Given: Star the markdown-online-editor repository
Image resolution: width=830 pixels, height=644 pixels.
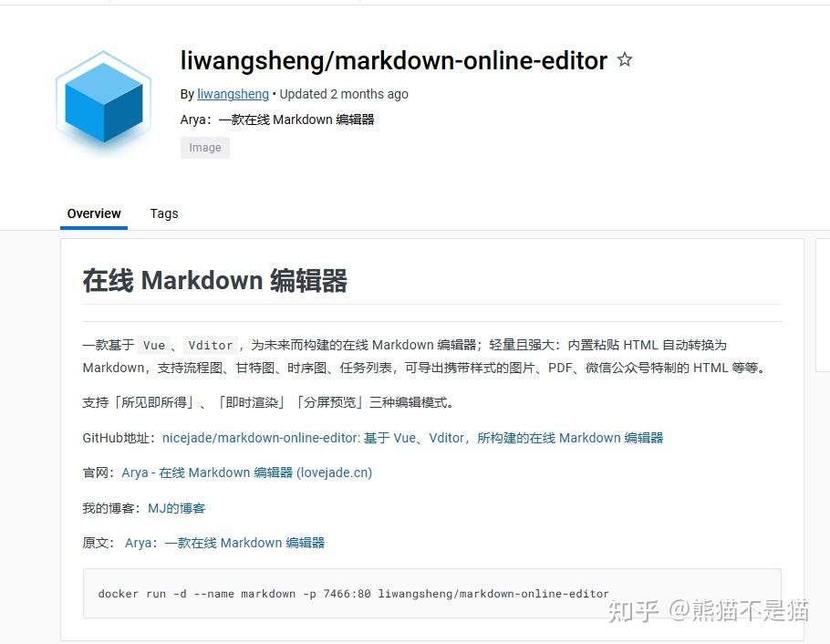Looking at the screenshot, I should coord(625,59).
